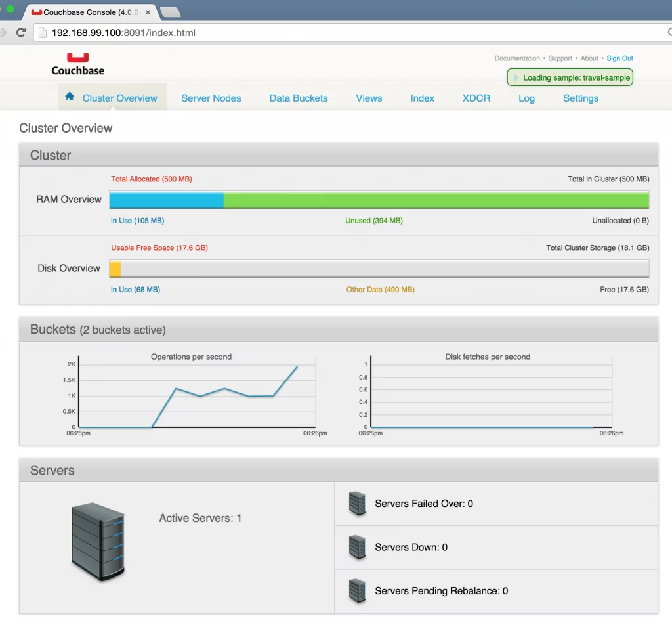Click the Other Data (490 MB) label
The width and height of the screenshot is (672, 629).
380,290
